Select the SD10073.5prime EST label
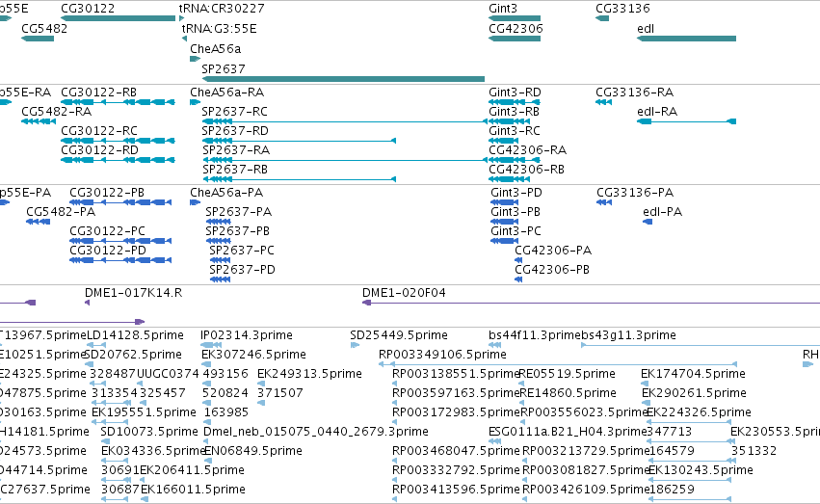Screen dimensions: 820x504 click(x=149, y=432)
